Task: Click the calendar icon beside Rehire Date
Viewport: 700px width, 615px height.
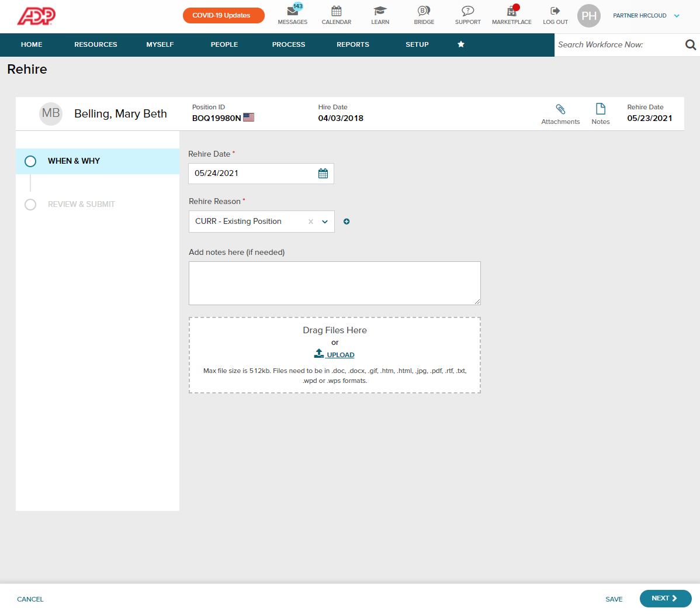Action: tap(323, 173)
